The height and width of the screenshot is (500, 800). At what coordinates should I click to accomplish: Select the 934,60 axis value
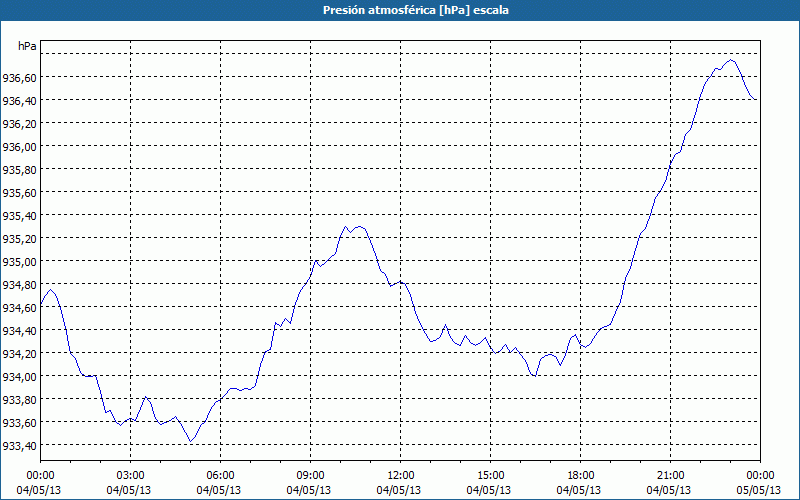19,308
